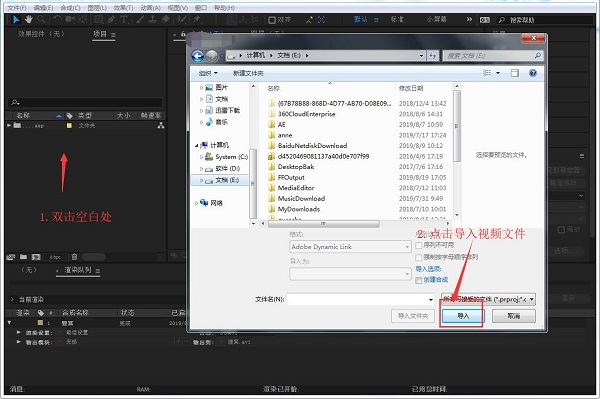Open the AE folder in file list
Screen dimensions: 600x399
point(281,124)
